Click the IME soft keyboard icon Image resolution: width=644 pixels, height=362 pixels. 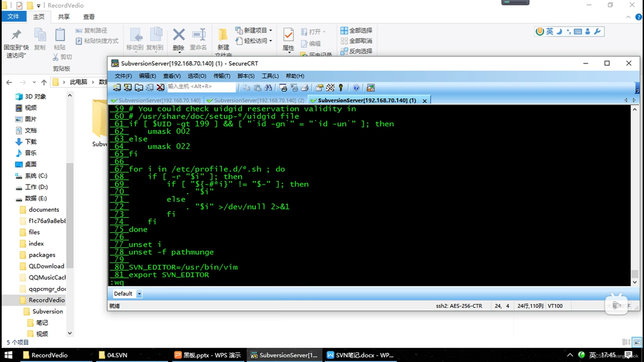pos(578,32)
